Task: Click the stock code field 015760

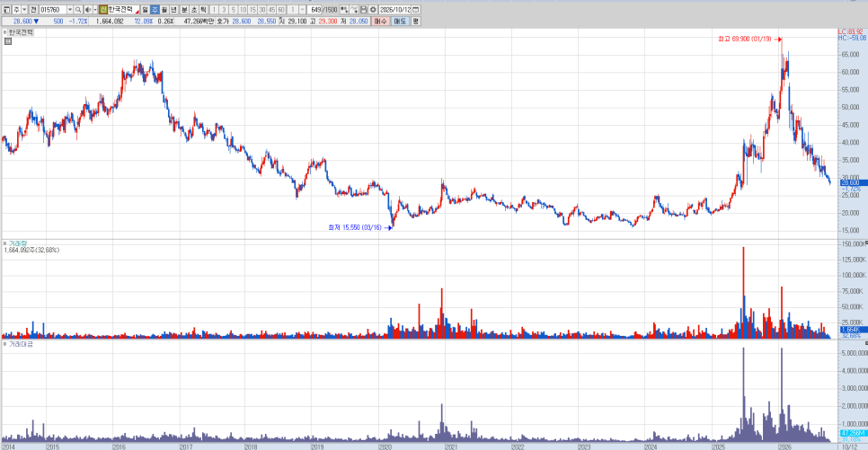Action: pos(53,10)
